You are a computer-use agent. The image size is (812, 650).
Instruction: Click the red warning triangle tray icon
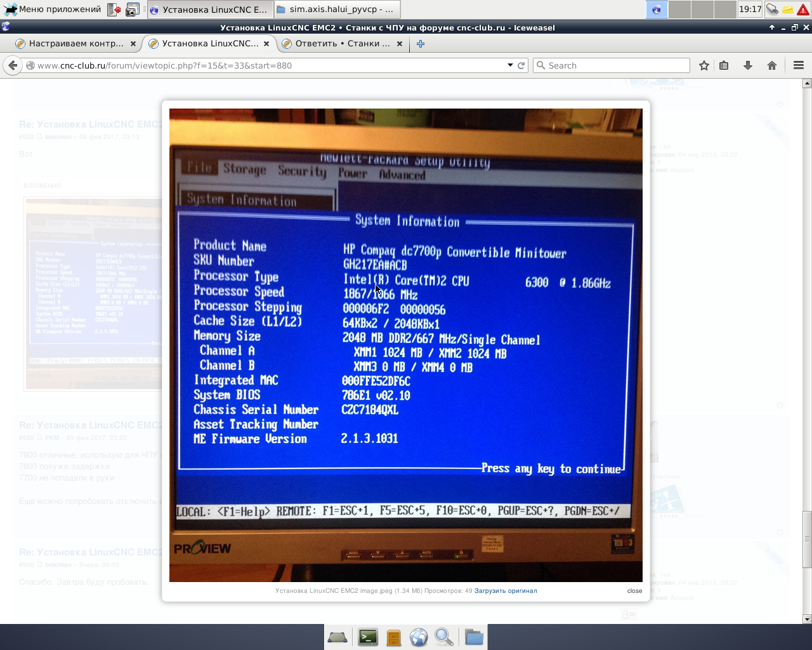(x=803, y=10)
